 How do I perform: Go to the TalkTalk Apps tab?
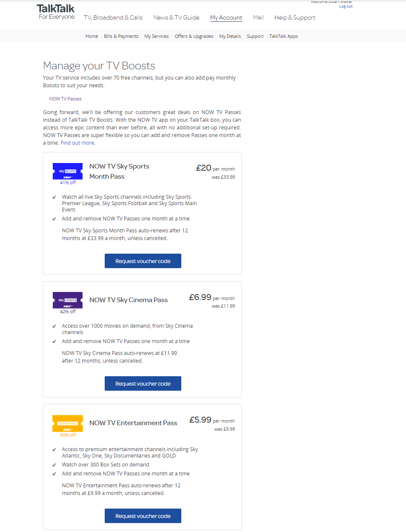point(283,36)
